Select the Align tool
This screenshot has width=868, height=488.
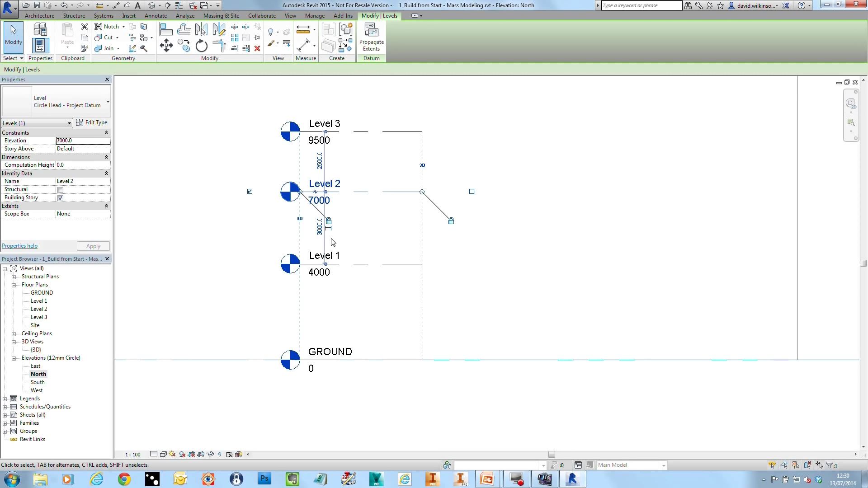[166, 30]
